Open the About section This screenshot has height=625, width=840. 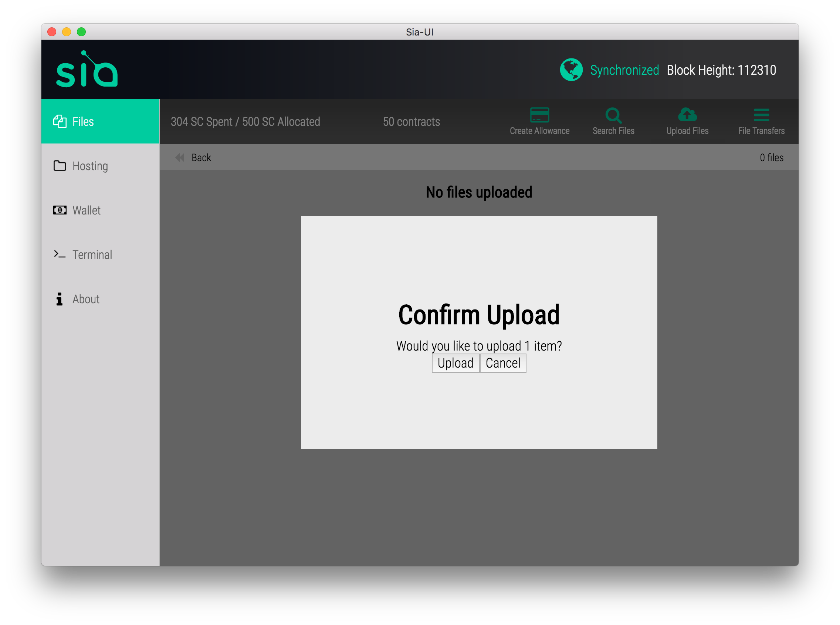pyautogui.click(x=85, y=299)
